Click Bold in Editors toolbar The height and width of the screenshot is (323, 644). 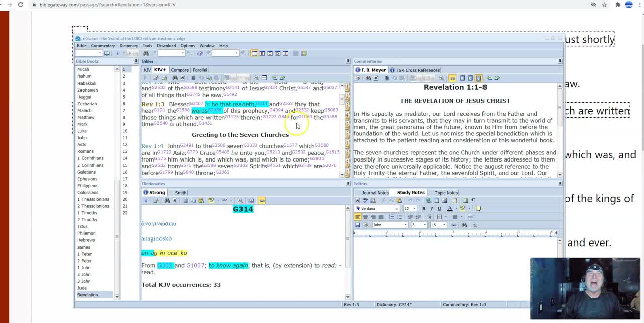click(x=424, y=209)
